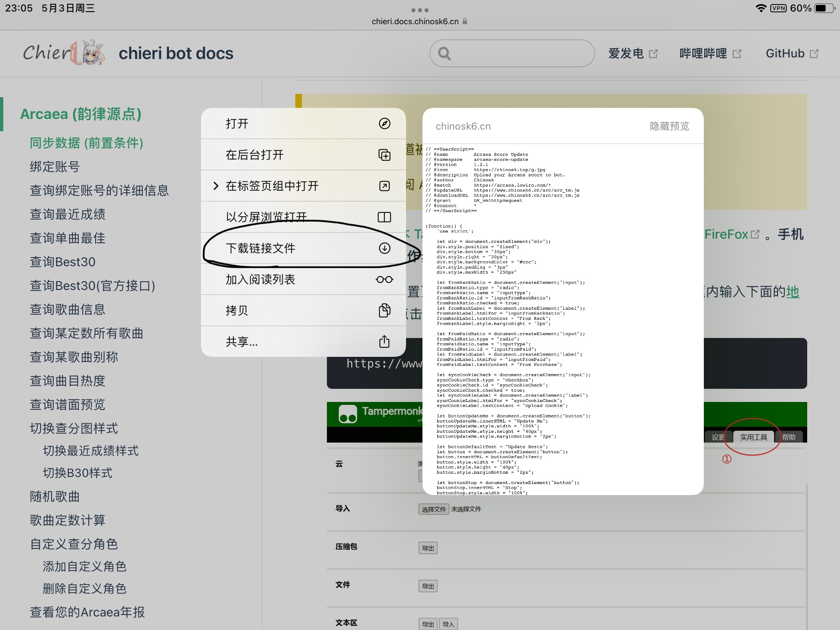Hide the link preview via 隐藏预览
This screenshot has height=630, width=840.
coord(669,126)
